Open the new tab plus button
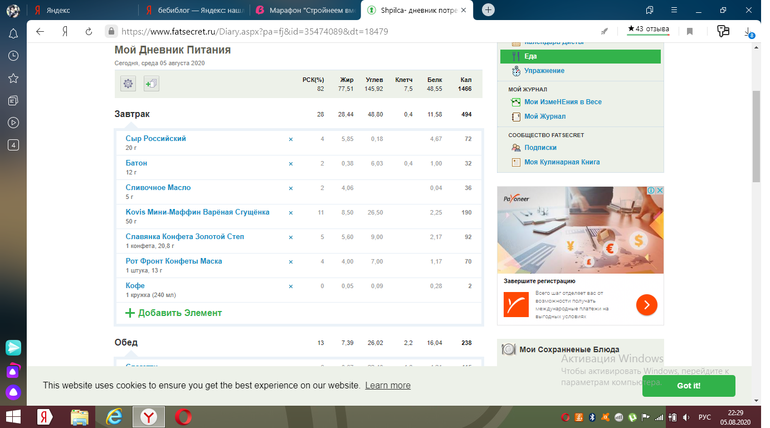The image size is (770, 428). click(x=488, y=10)
